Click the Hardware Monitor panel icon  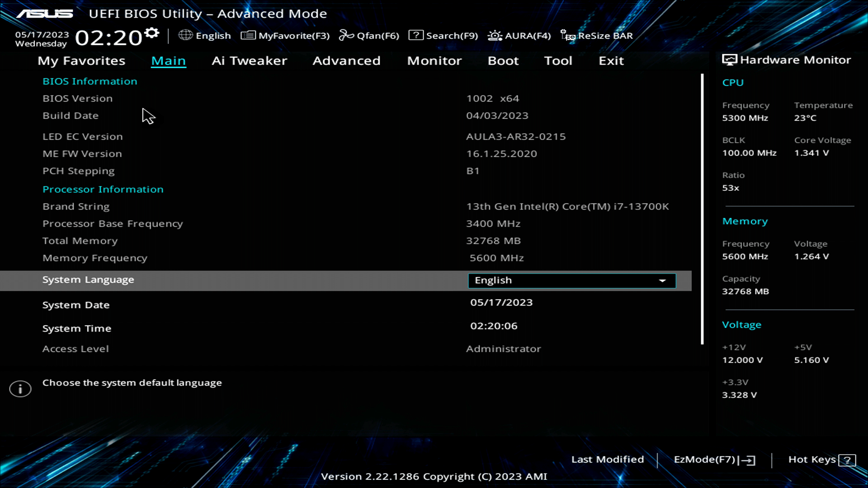point(729,59)
